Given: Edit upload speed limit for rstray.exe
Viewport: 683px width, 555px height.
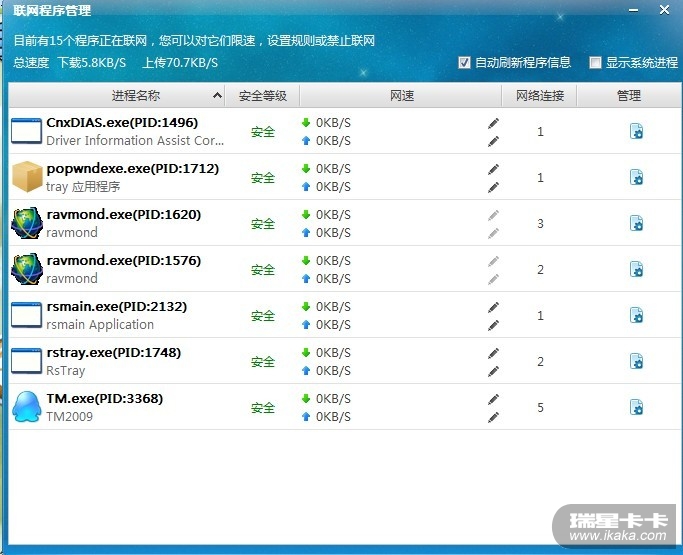Looking at the screenshot, I should [494, 371].
